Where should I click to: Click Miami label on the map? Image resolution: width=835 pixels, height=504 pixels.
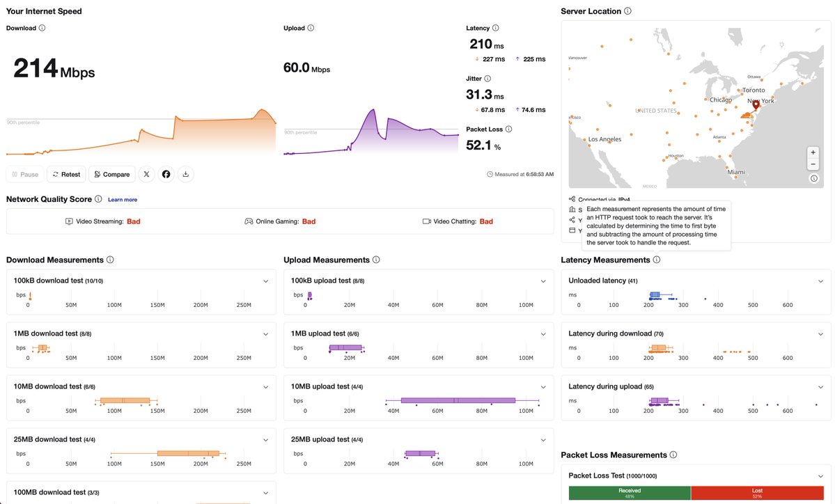(736, 173)
